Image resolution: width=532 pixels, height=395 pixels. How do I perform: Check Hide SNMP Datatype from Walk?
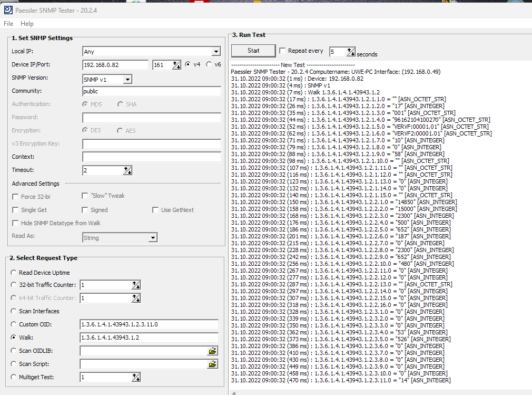15,223
